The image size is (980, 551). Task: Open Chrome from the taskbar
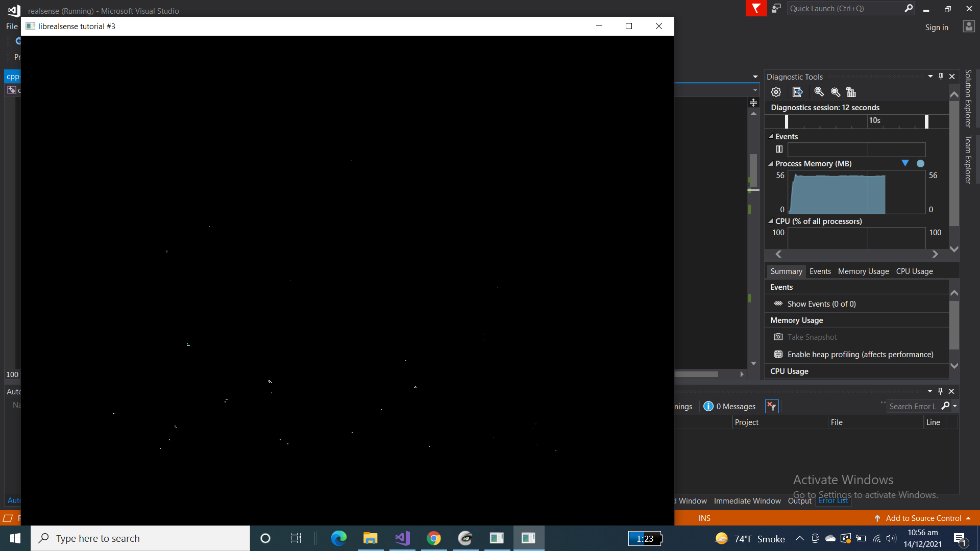[433, 538]
